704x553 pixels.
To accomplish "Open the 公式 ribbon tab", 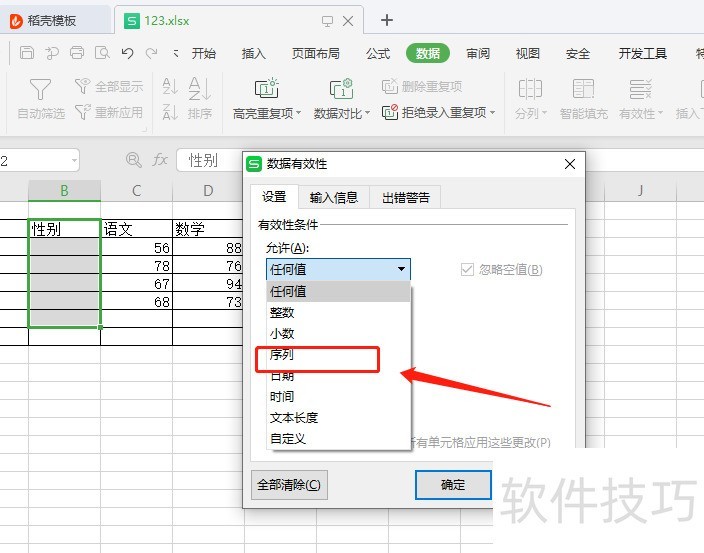I will (x=378, y=53).
